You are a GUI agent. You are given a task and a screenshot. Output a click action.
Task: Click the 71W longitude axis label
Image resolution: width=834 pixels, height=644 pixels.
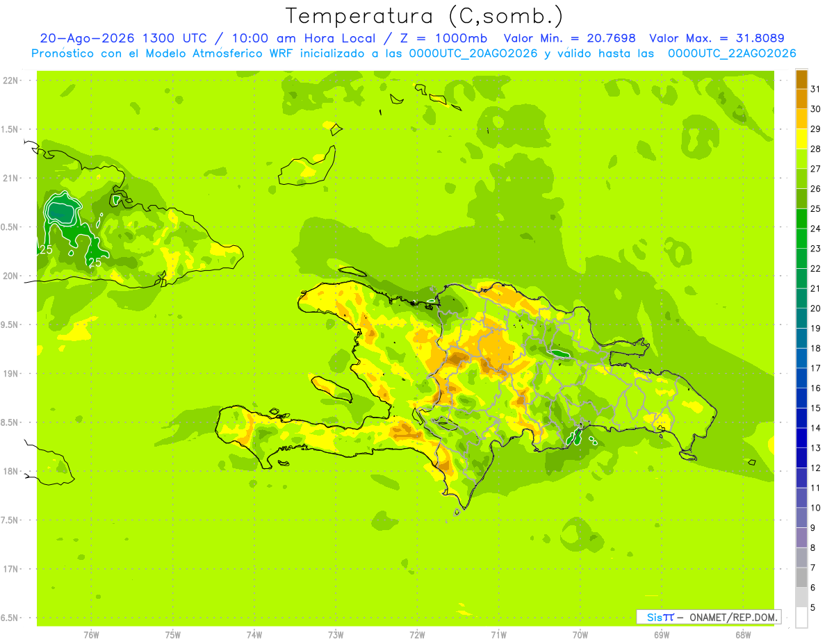498,634
